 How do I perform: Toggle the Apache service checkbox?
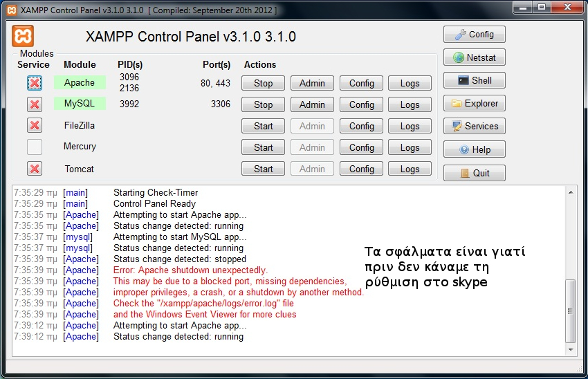(x=35, y=83)
